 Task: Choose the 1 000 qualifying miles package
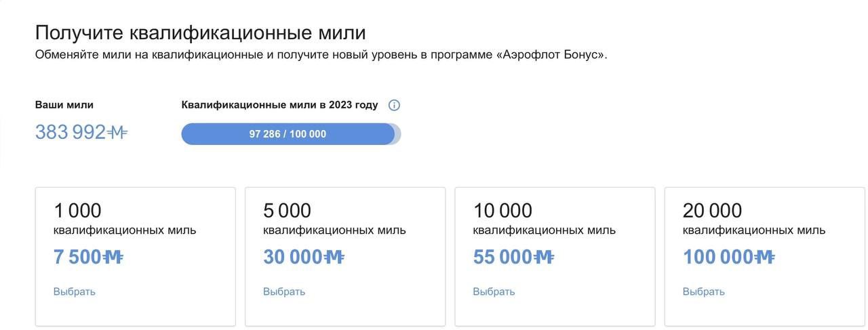tap(75, 291)
